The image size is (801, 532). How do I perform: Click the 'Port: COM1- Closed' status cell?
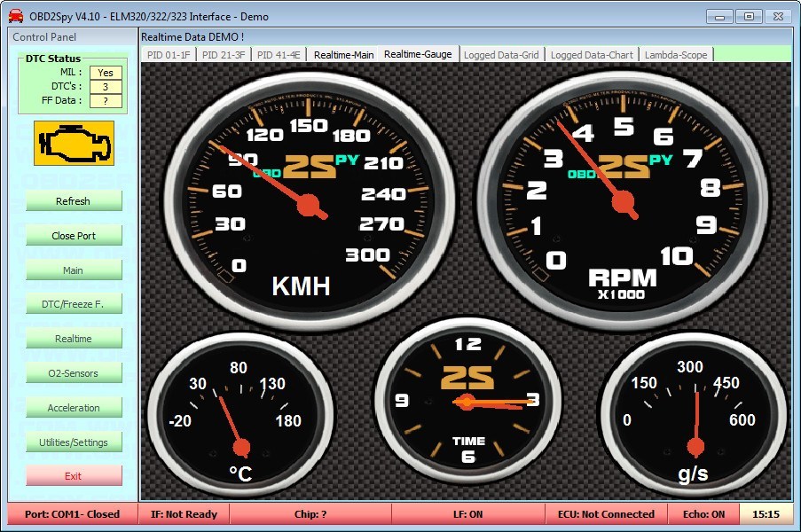73,514
